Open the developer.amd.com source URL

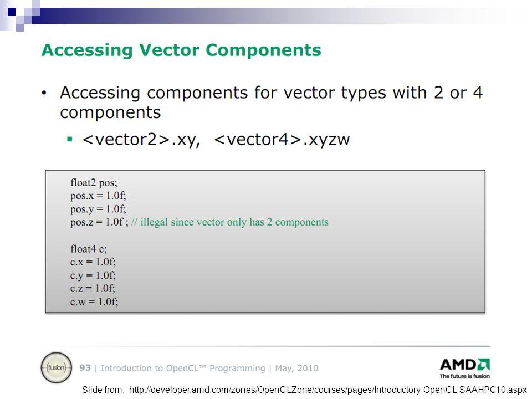point(328,390)
